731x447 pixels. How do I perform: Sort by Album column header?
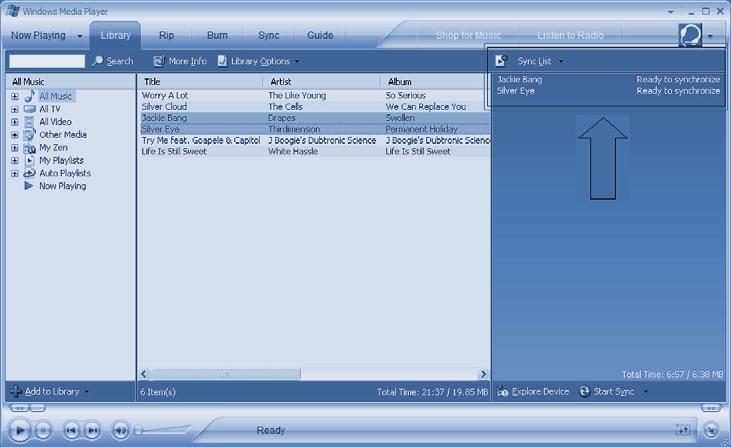coord(435,82)
